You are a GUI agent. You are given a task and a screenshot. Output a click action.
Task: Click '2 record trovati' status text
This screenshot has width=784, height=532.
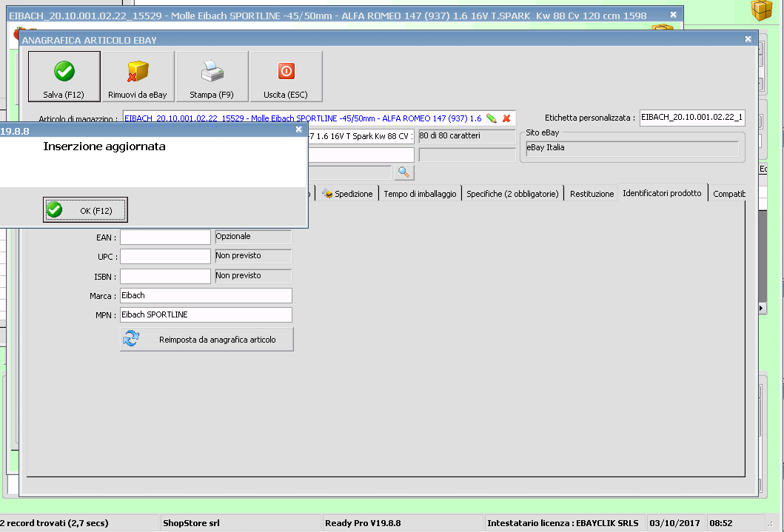[x=54, y=523]
